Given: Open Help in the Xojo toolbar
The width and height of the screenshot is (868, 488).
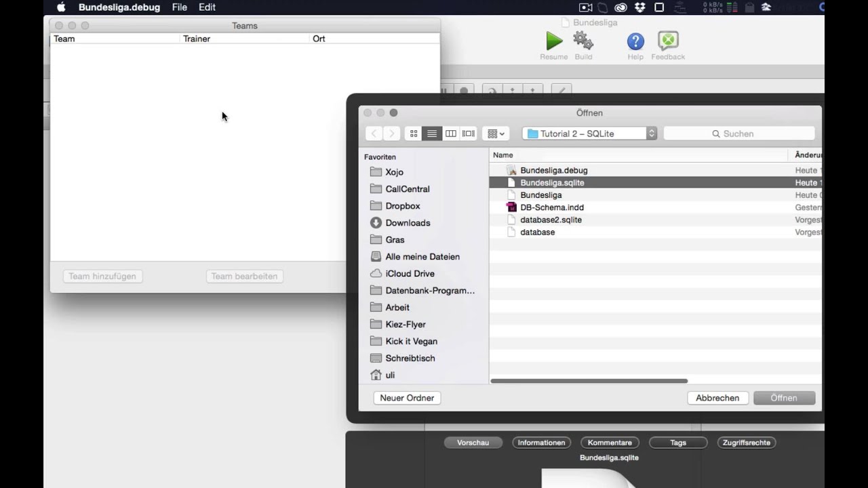Looking at the screenshot, I should [x=635, y=41].
